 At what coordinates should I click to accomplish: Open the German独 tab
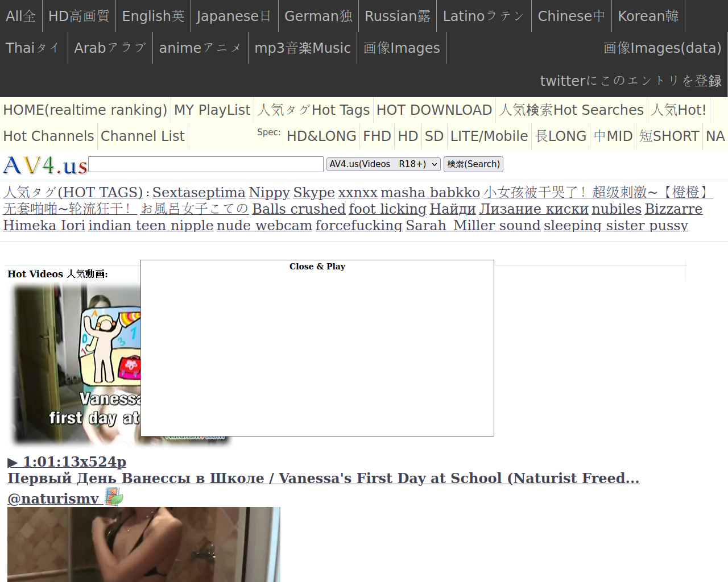(318, 16)
